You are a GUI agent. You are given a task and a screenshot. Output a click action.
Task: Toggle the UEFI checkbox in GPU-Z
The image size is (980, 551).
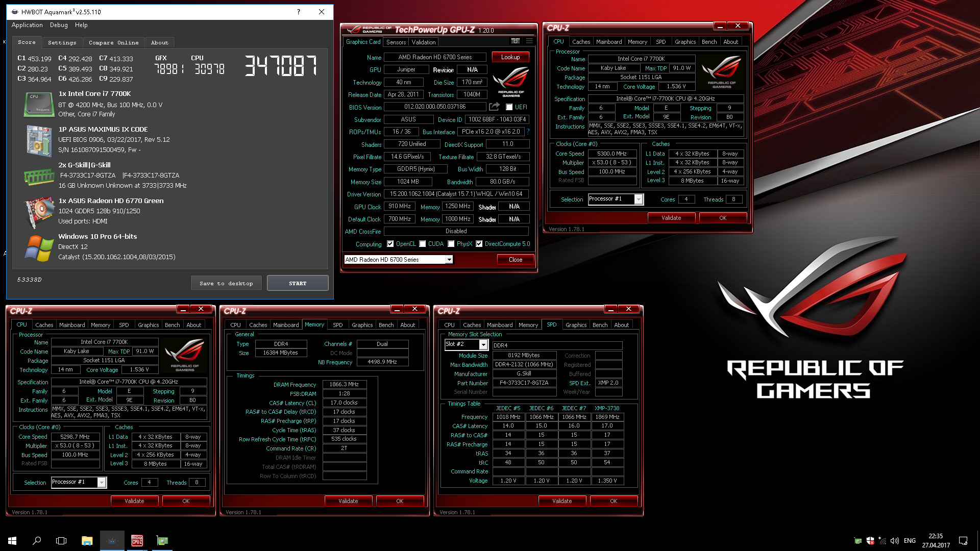click(509, 107)
